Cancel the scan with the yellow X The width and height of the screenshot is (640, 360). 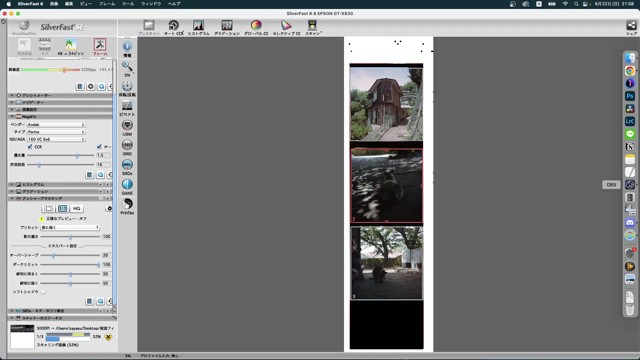pos(108,337)
